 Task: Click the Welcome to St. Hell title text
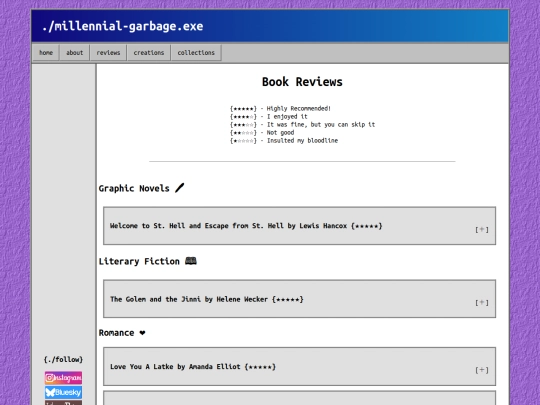click(246, 226)
